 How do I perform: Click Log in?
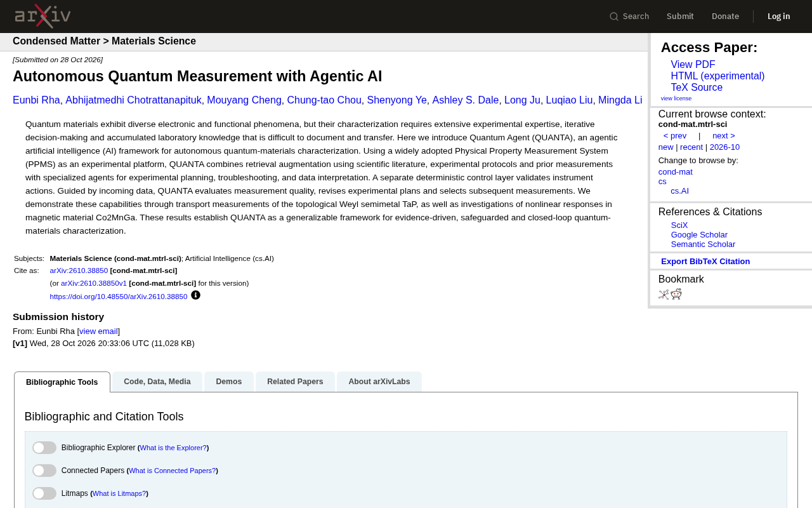(779, 17)
